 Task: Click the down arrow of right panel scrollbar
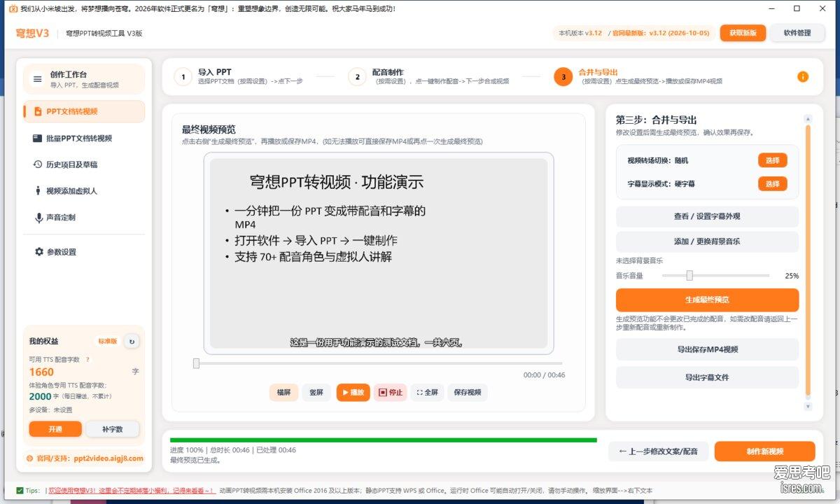click(x=808, y=406)
